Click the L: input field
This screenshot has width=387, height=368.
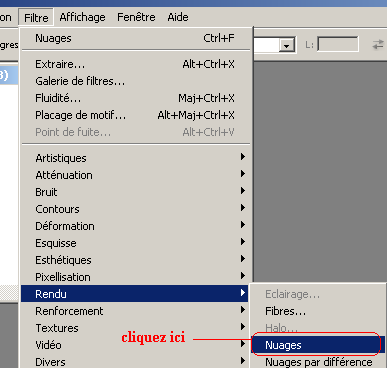[x=338, y=44]
